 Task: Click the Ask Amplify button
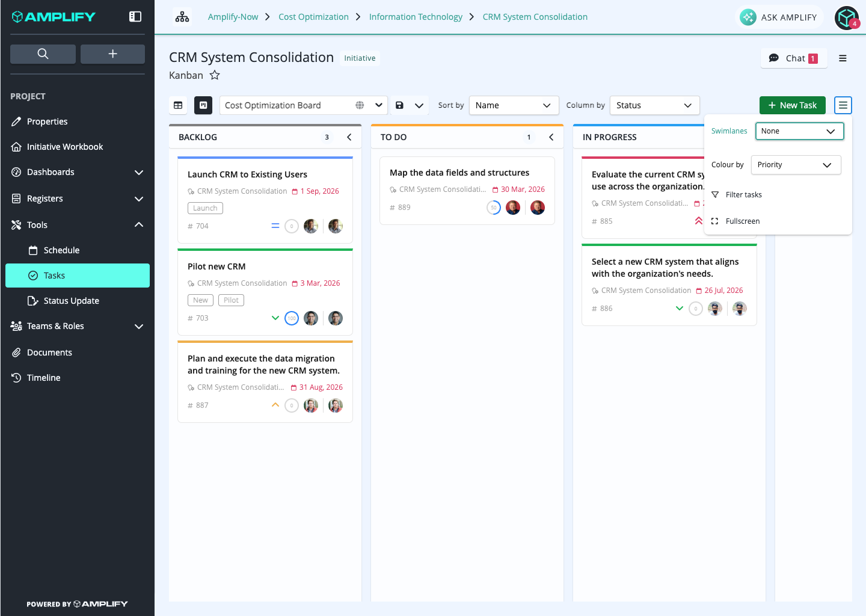tap(779, 17)
